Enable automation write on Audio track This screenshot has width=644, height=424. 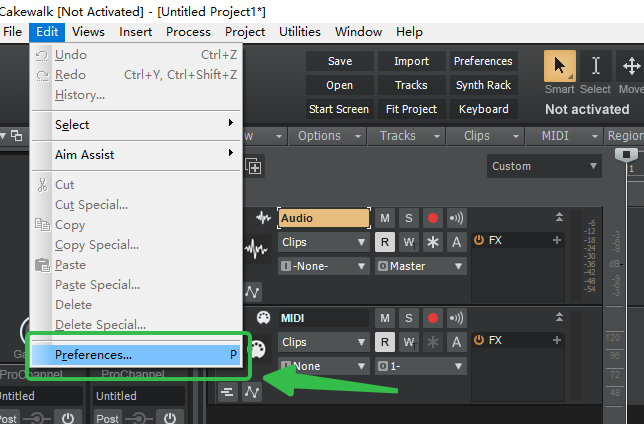point(409,242)
